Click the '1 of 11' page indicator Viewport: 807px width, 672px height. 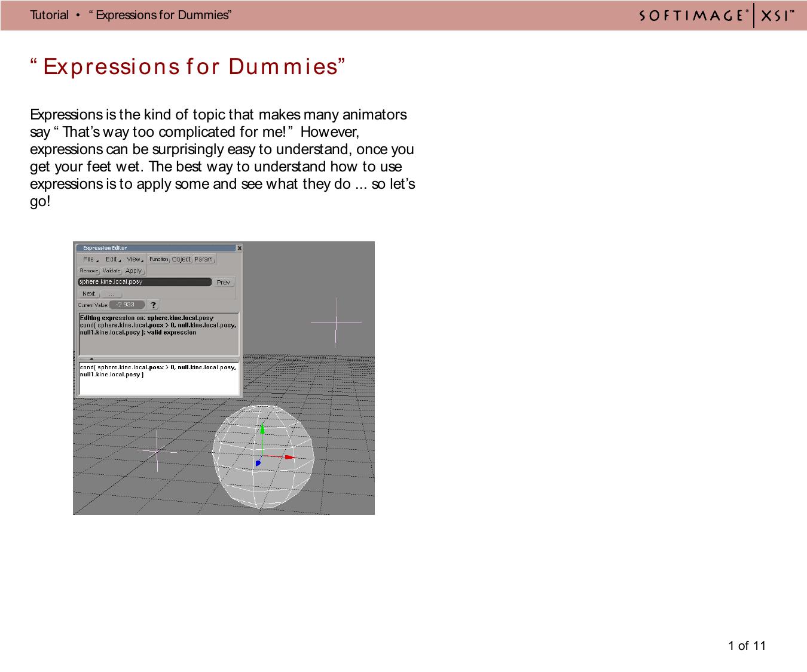[747, 645]
